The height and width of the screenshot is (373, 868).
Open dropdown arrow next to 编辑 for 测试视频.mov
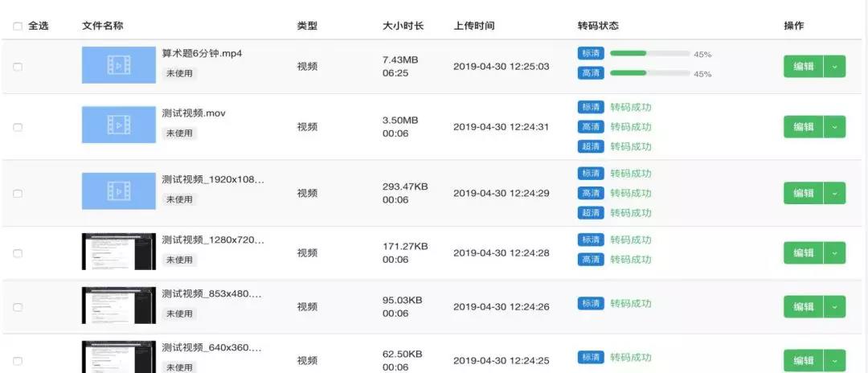[835, 127]
